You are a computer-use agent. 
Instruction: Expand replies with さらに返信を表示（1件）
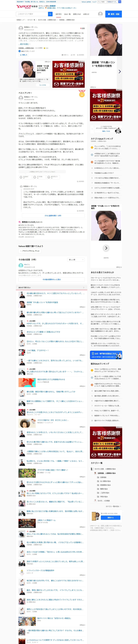(x=53, y=216)
